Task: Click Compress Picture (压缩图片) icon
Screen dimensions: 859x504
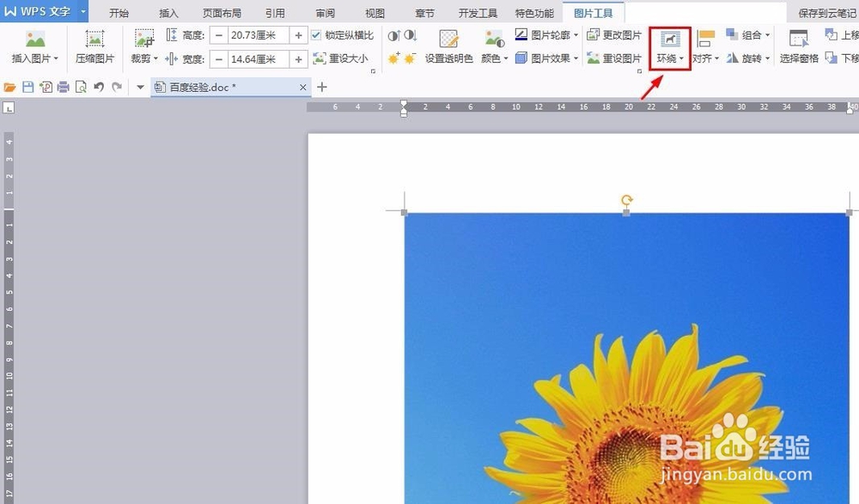Action: [94, 39]
